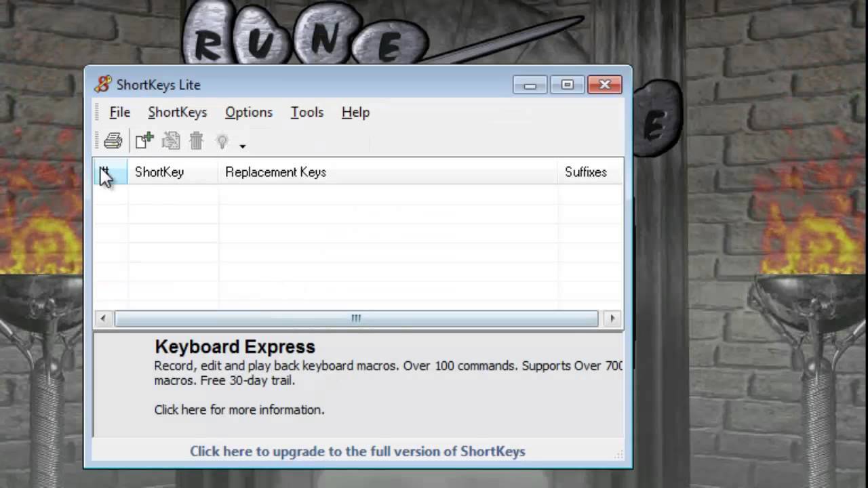Open the Options menu
The image size is (868, 488).
pyautogui.click(x=249, y=113)
